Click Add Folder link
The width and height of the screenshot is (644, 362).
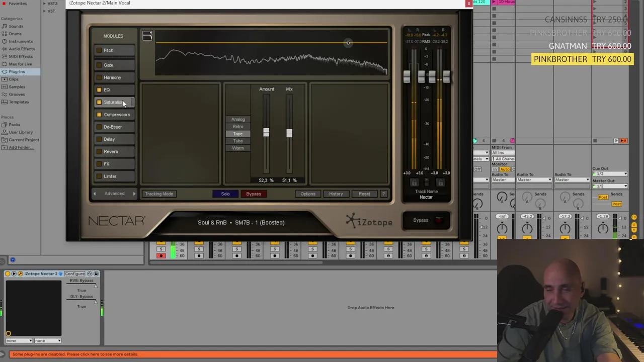(21, 147)
